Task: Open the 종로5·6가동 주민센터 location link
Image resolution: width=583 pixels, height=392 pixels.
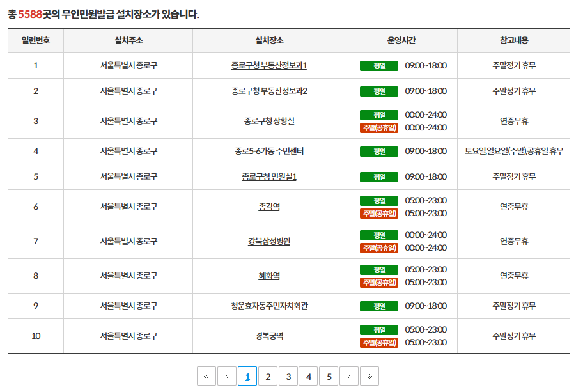Action: tap(268, 151)
